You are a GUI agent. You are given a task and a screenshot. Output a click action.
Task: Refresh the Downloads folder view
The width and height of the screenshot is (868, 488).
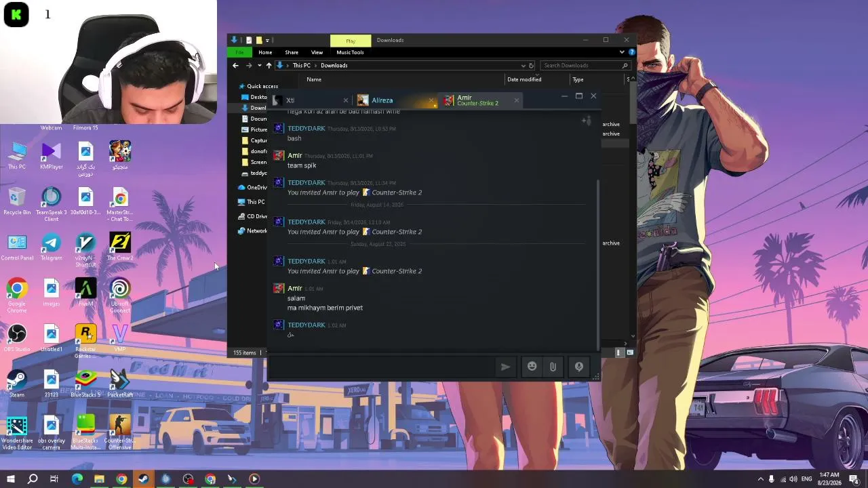(531, 66)
